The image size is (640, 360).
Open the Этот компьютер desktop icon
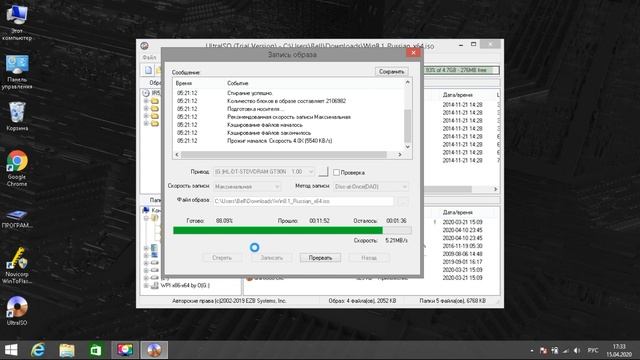point(17,22)
